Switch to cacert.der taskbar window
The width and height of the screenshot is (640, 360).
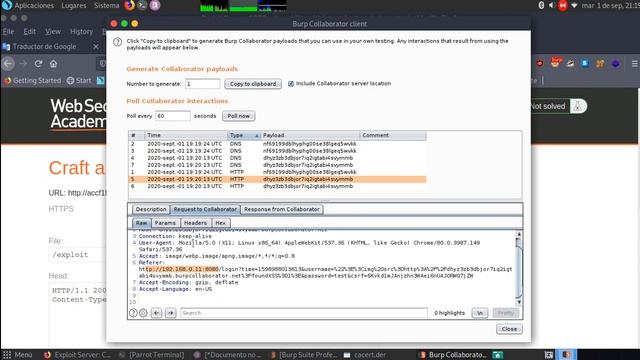[365, 355]
